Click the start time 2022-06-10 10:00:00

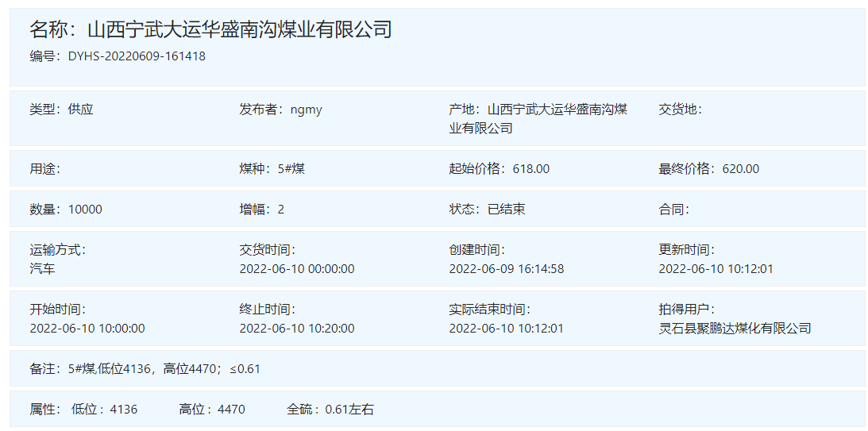click(87, 328)
